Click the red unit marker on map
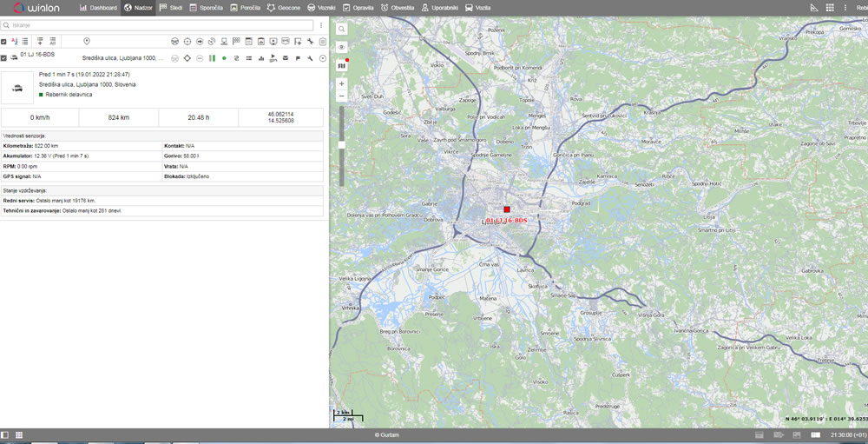The image size is (868, 444). click(x=507, y=209)
